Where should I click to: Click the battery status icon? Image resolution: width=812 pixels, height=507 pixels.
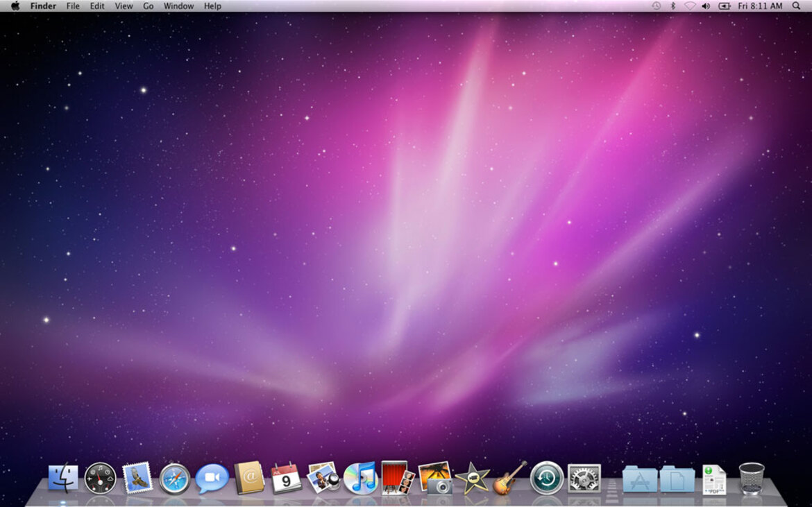pos(725,6)
